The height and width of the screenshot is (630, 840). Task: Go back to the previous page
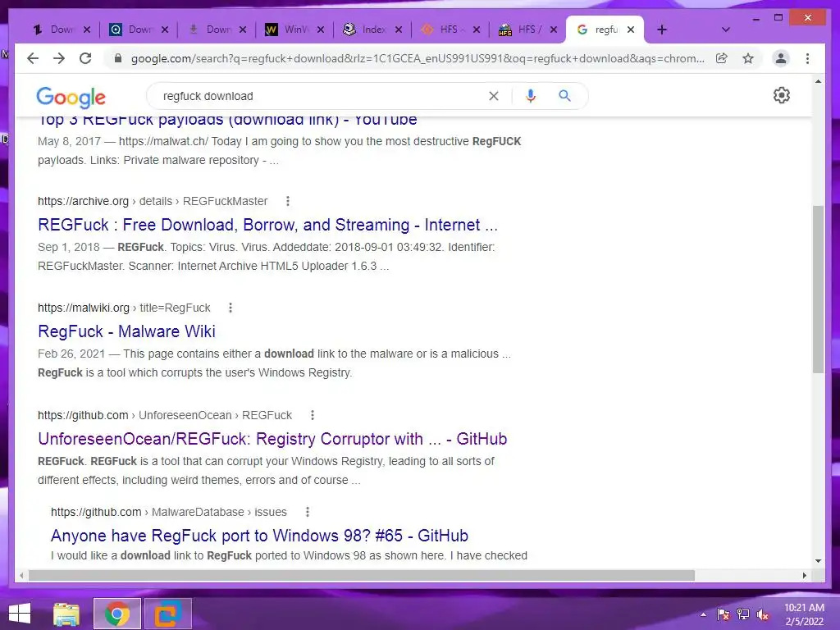pyautogui.click(x=33, y=58)
